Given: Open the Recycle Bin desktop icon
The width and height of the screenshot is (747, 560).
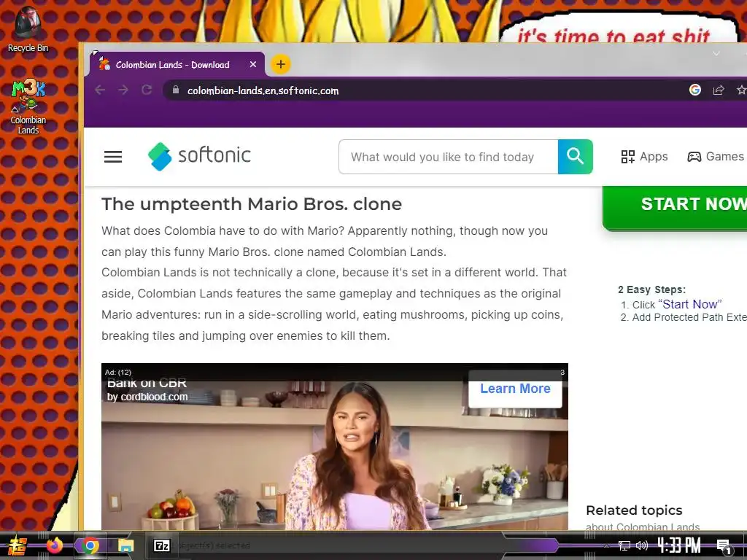Looking at the screenshot, I should click(x=28, y=29).
